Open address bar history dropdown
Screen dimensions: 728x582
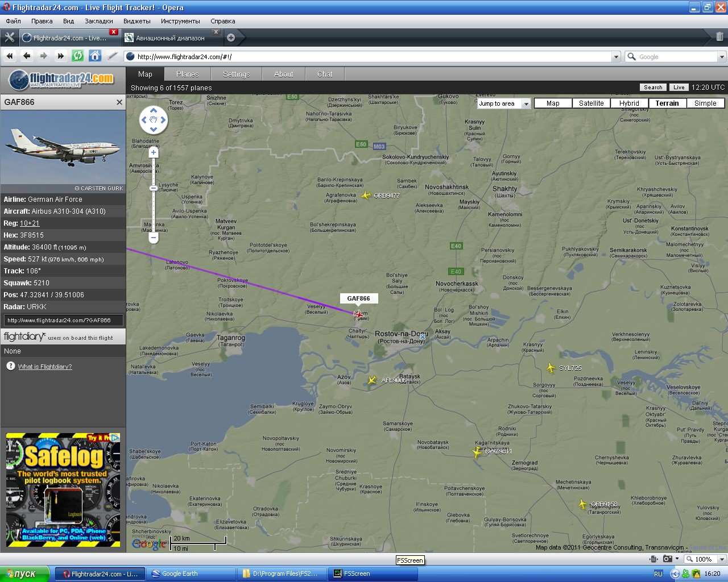pos(616,57)
